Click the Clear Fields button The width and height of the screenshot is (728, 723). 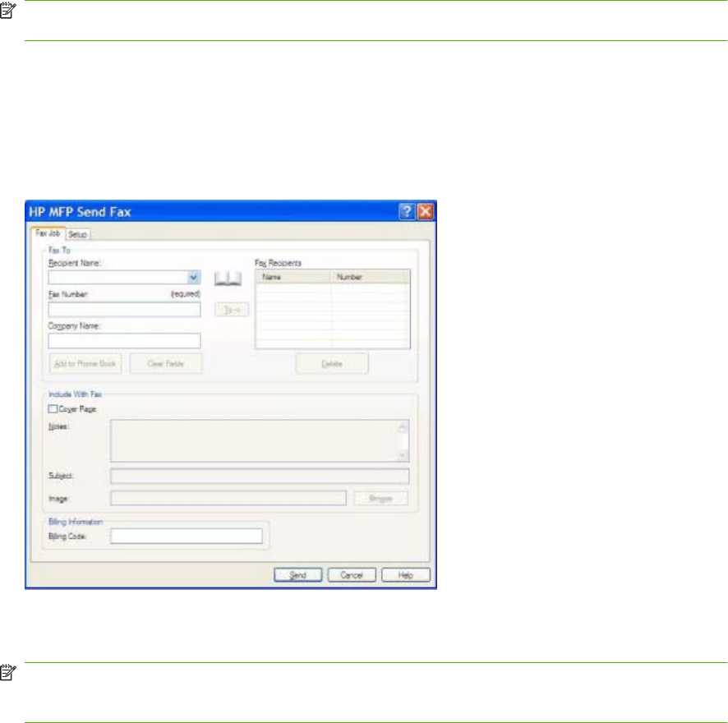[166, 364]
